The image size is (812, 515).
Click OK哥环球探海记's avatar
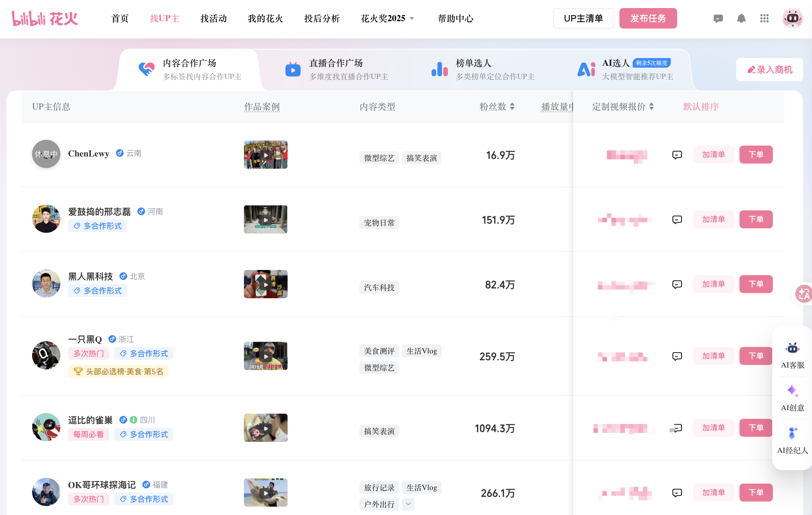pyautogui.click(x=46, y=492)
